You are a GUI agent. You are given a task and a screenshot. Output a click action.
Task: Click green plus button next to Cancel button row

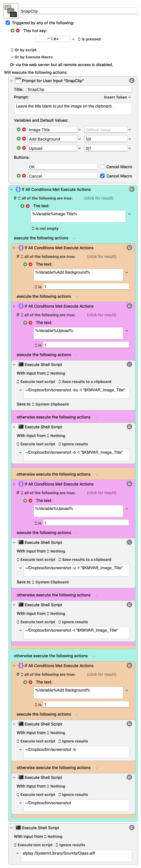point(19,176)
